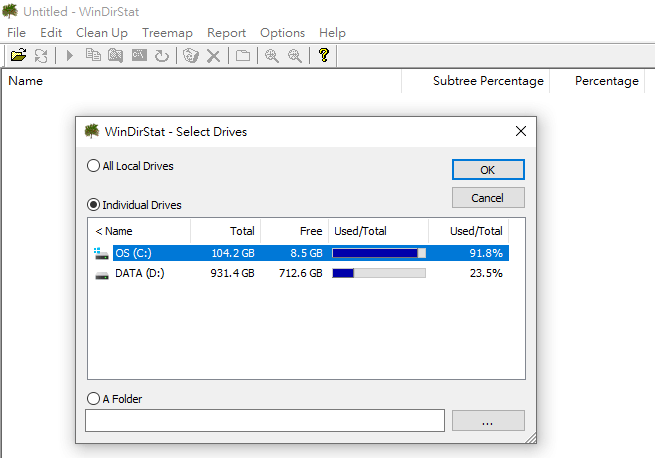Select the OS (C:) drive row
Image resolution: width=655 pixels, height=458 pixels.
click(301, 253)
